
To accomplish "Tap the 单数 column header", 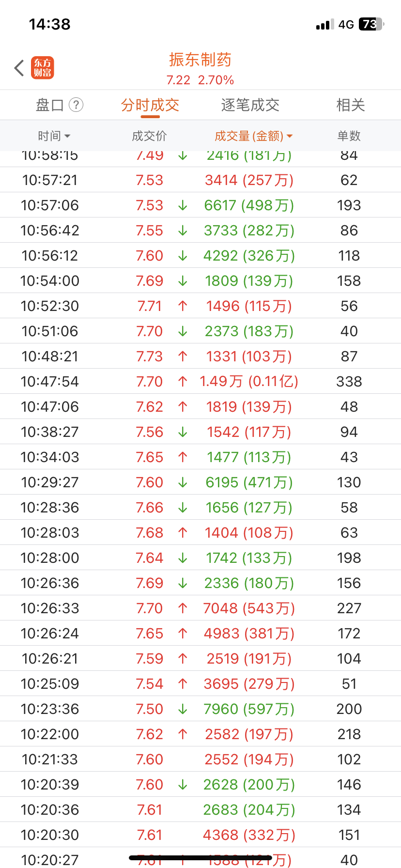I will [x=349, y=136].
